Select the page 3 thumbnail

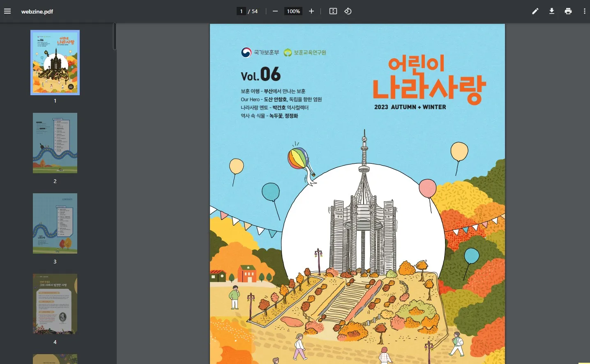click(55, 223)
